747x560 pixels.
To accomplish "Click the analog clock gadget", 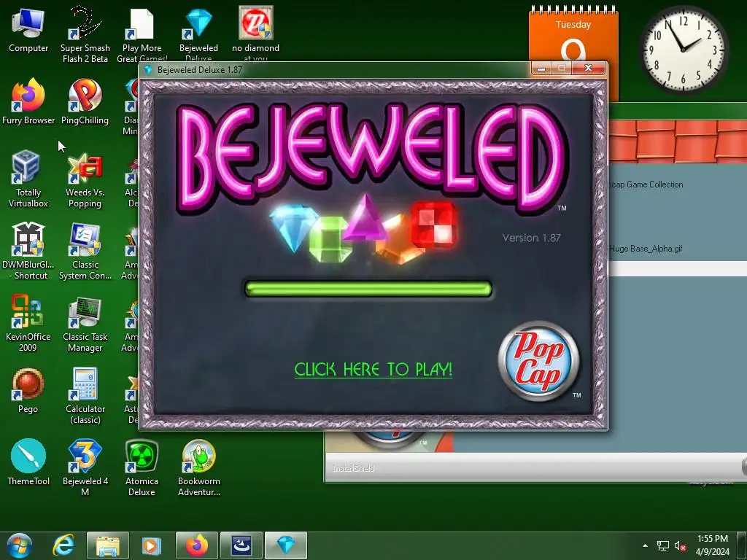I will point(683,50).
